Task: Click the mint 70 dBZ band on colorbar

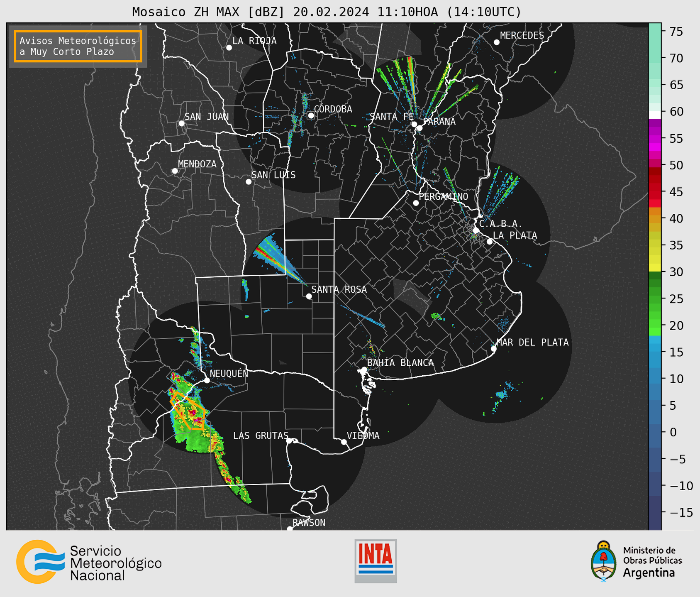Action: 655,58
